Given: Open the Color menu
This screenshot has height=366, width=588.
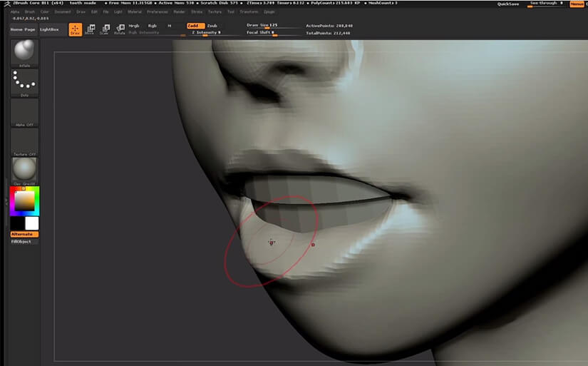Looking at the screenshot, I should [45, 12].
